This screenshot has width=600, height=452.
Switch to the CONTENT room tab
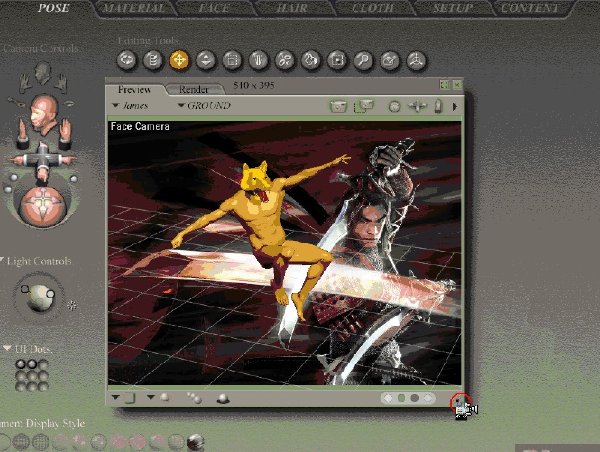[530, 8]
